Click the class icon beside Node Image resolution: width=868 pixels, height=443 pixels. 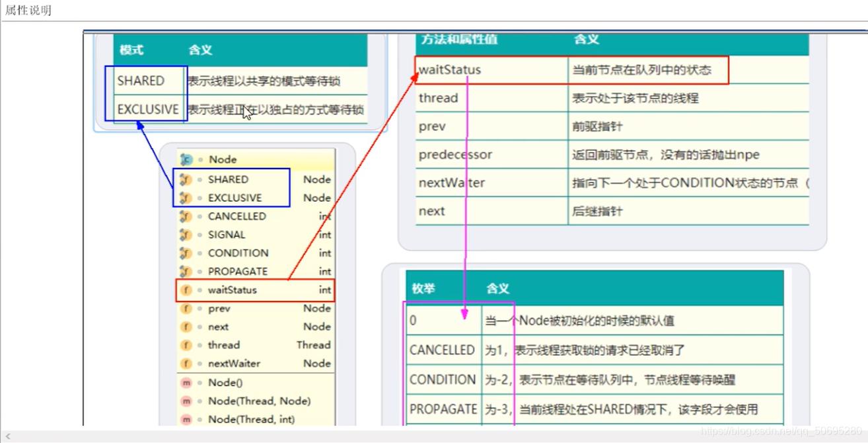(x=186, y=159)
